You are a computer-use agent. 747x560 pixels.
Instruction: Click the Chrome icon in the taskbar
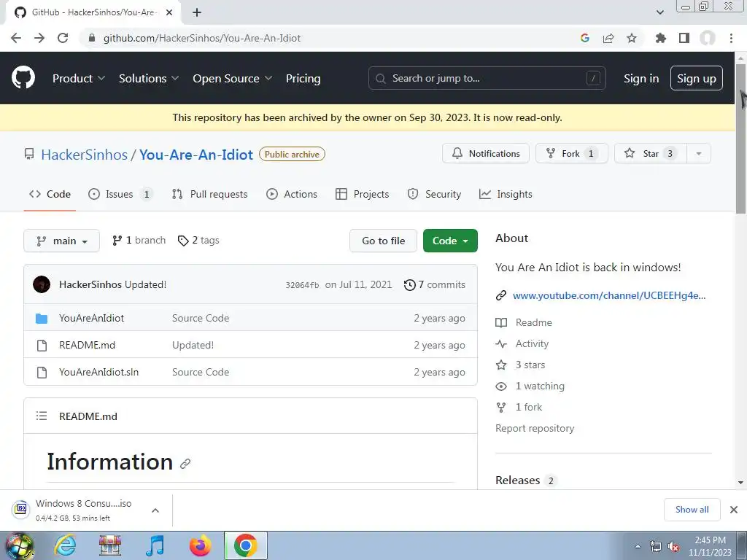click(245, 545)
